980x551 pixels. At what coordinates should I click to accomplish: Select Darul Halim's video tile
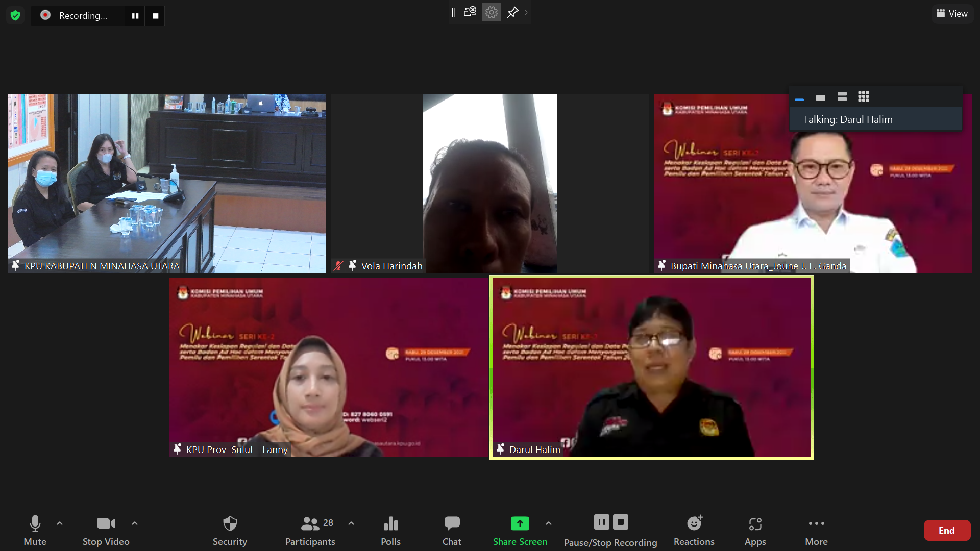click(x=651, y=367)
